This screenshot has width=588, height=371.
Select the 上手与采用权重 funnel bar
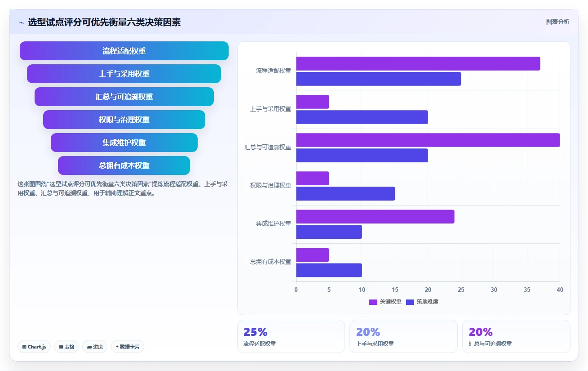tap(124, 74)
